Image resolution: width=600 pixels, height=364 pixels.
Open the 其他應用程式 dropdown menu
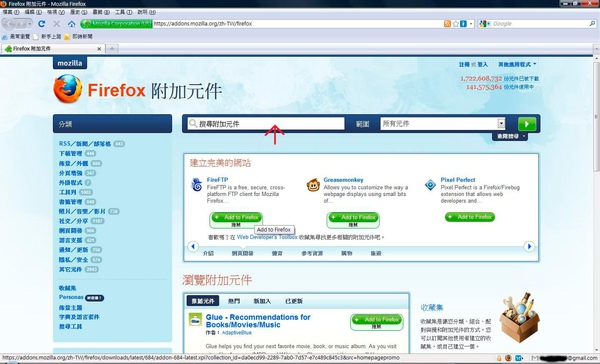tap(517, 64)
